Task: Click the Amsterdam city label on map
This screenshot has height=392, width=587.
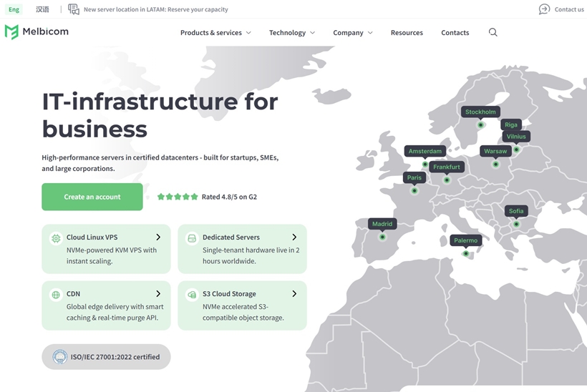Action: (425, 151)
